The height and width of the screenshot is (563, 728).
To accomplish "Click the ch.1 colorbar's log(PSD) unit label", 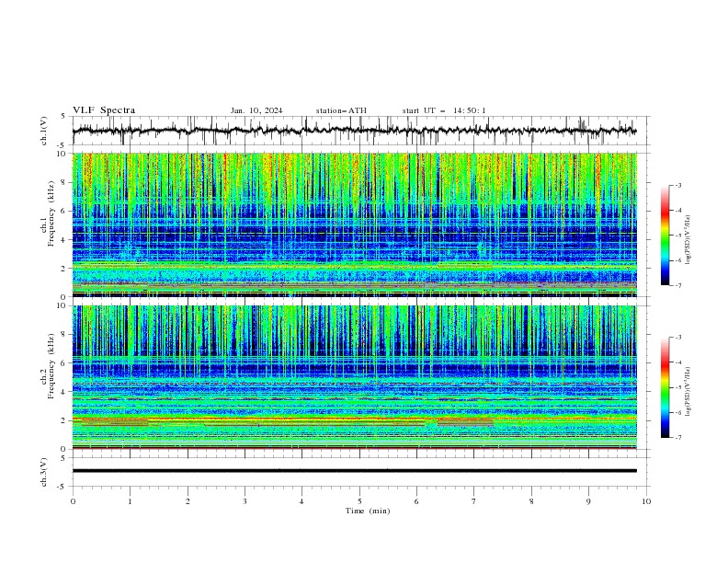I will click(688, 239).
